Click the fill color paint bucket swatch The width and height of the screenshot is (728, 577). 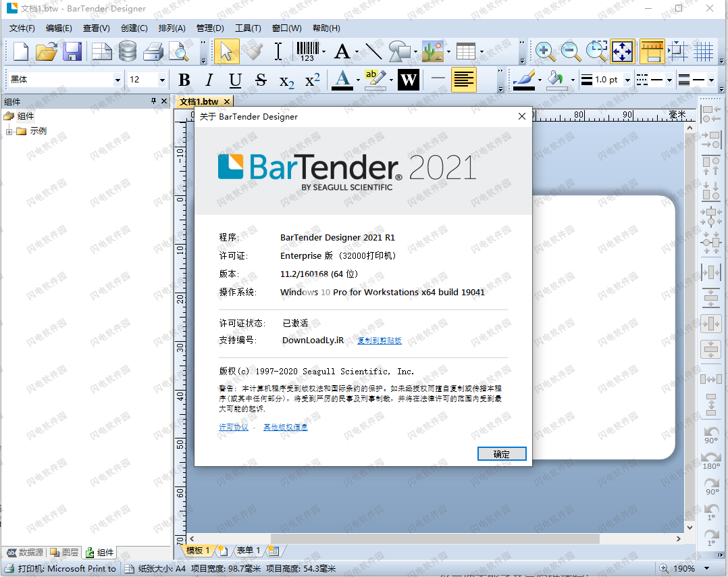point(556,80)
